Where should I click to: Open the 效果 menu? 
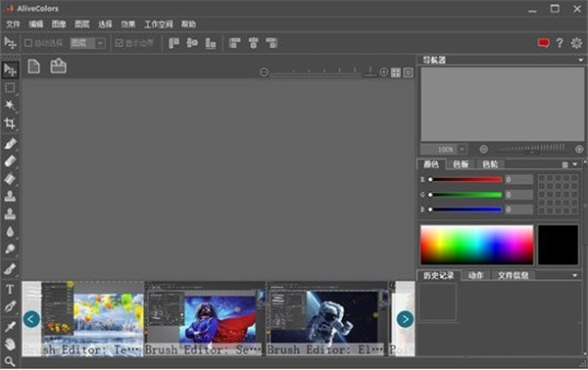click(127, 24)
